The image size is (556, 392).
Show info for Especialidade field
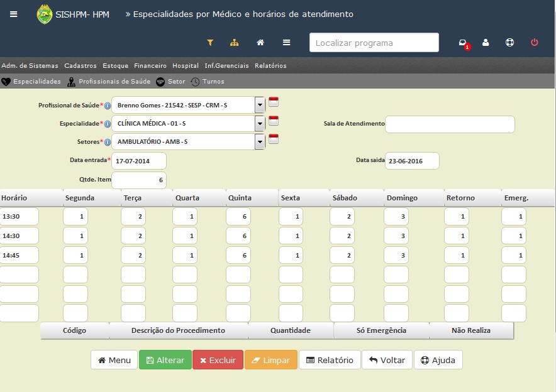coord(108,124)
